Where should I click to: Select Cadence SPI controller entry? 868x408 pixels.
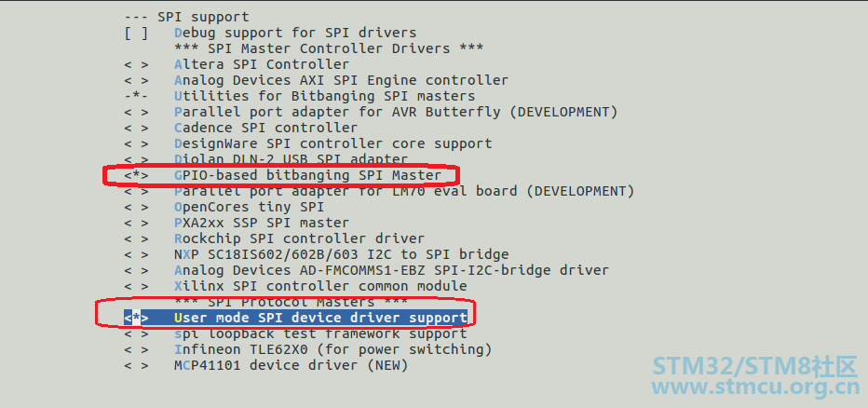point(241,128)
